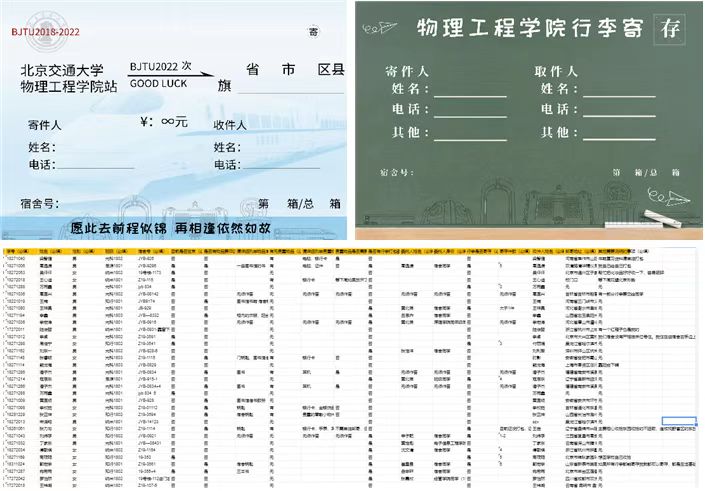Click the 收件人 heading on blue label

pyautogui.click(x=230, y=125)
